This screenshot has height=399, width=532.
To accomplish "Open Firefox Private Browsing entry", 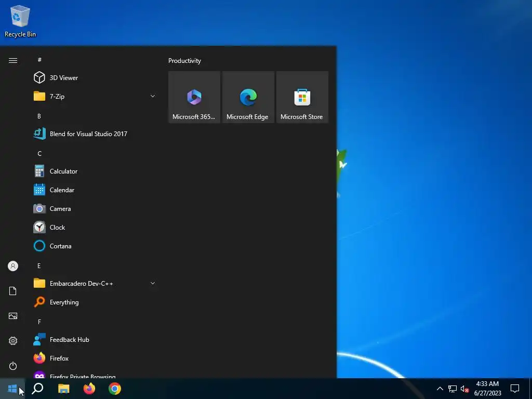I will (95, 374).
